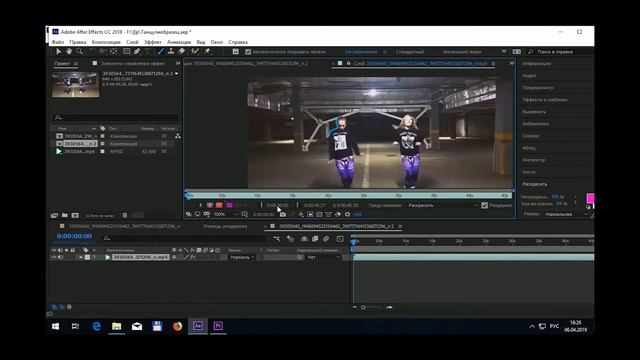Select the Rectangle mask tool
640x360 pixels.
coord(127,51)
